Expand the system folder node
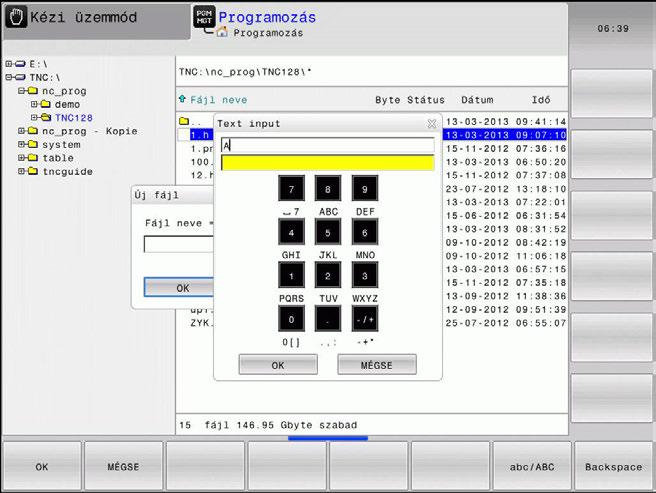Screen dimensions: 656x493 (x=21, y=144)
